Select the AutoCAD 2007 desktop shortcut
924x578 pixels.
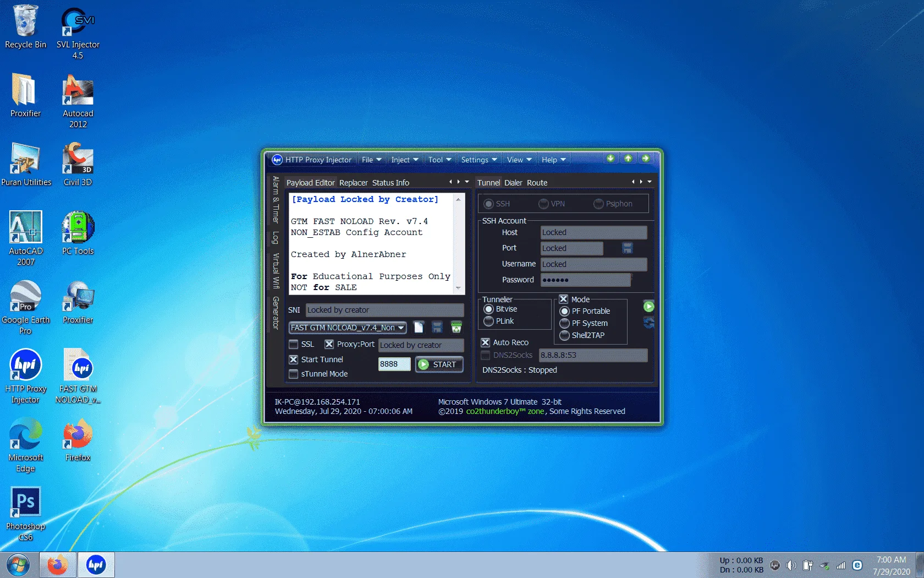(x=26, y=238)
